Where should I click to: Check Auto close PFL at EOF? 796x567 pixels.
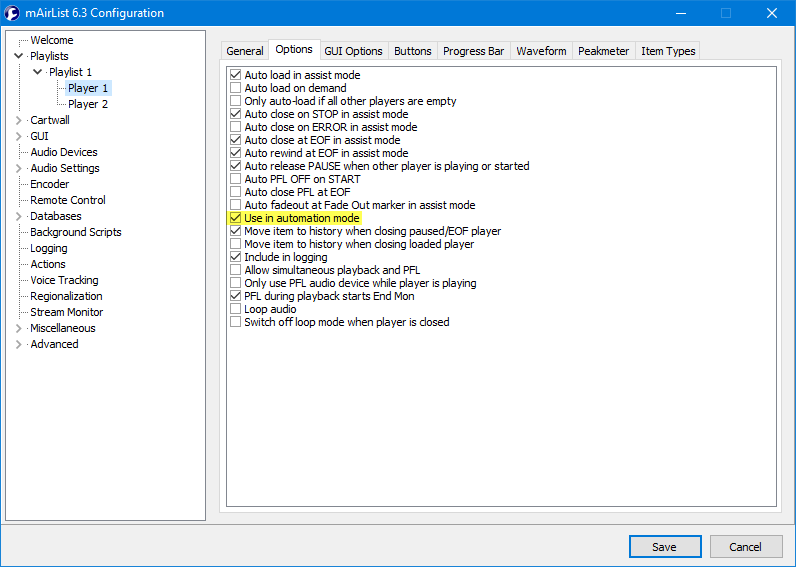click(x=235, y=192)
